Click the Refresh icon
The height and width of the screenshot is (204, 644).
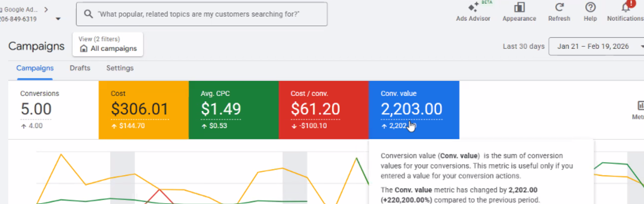pos(559,7)
